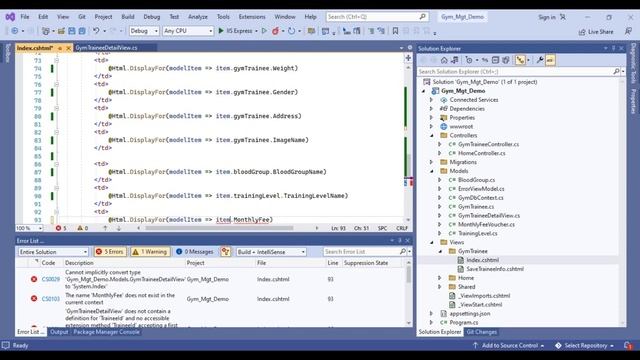Click the notifications bell in status bar

click(627, 346)
